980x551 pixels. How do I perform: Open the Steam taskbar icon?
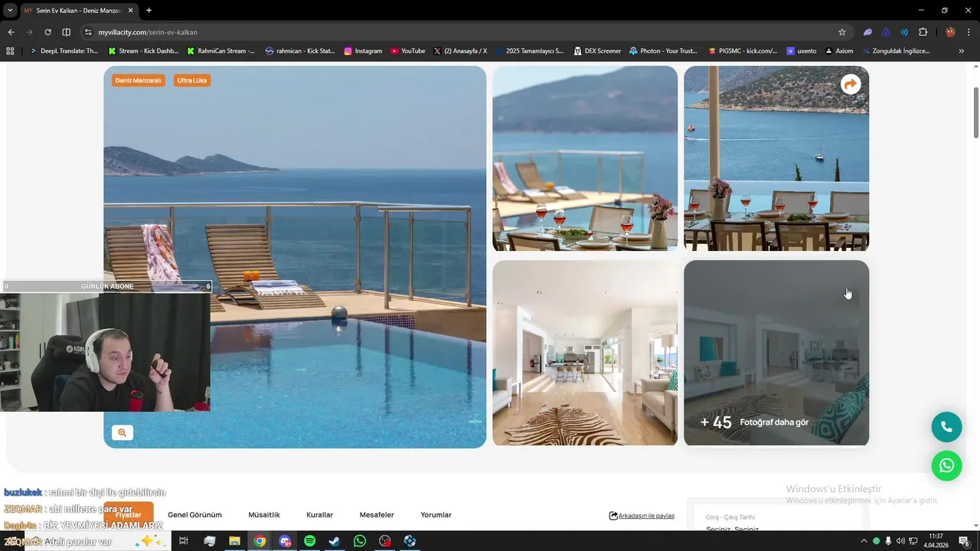335,541
